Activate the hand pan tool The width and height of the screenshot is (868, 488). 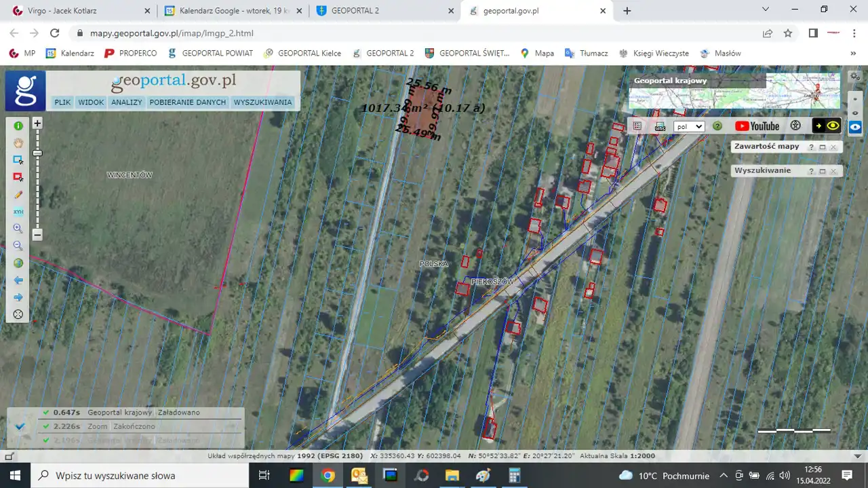18,143
